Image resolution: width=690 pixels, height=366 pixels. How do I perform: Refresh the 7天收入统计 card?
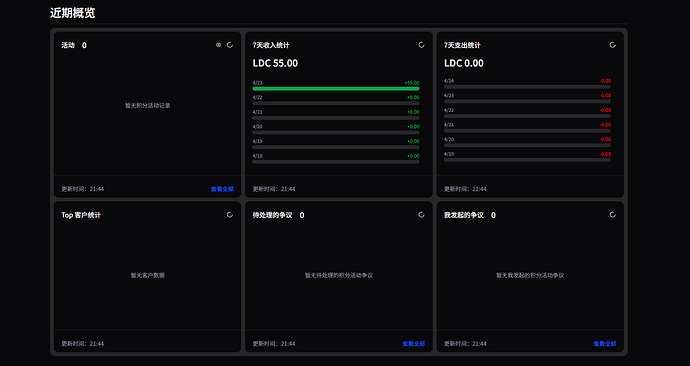[421, 45]
